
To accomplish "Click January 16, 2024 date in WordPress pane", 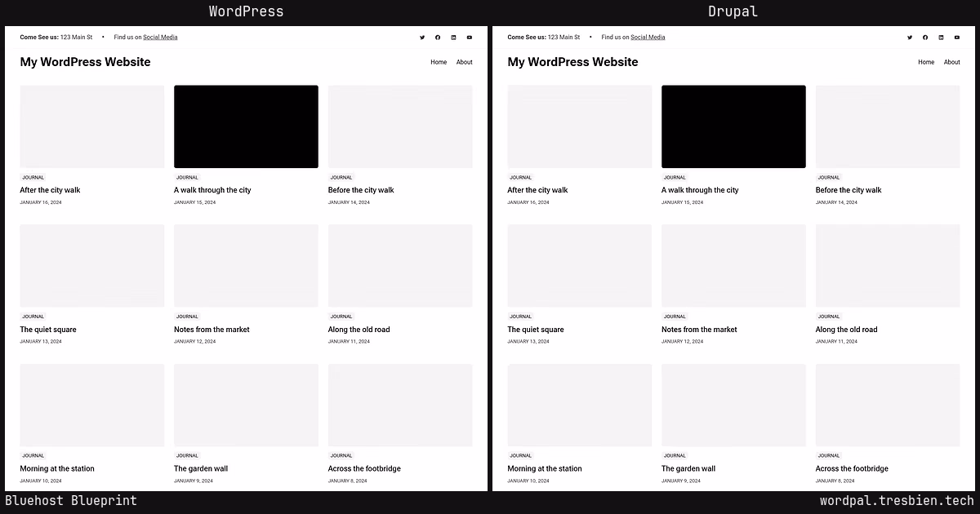I will pyautogui.click(x=41, y=202).
